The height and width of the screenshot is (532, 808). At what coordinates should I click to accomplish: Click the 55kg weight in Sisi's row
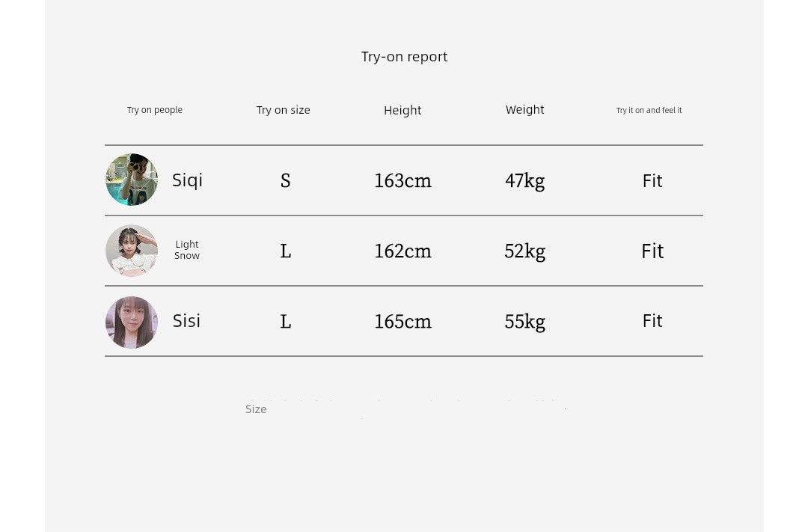click(x=524, y=322)
